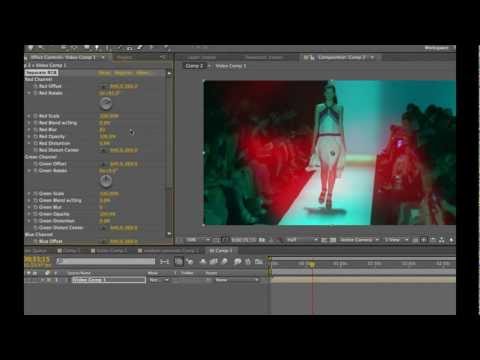Open Fast Previews options in the viewer
Screen dimensions: 480x360
pyautogui.click(x=424, y=240)
